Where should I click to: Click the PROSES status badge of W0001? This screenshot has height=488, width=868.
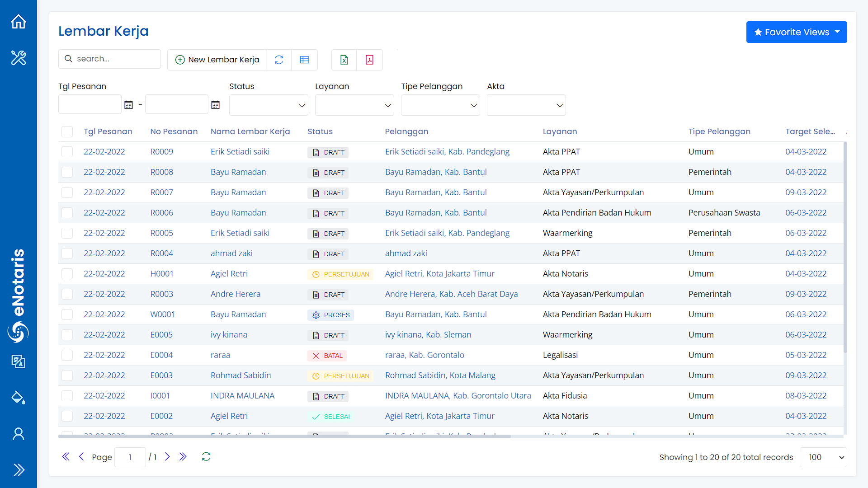click(x=330, y=315)
